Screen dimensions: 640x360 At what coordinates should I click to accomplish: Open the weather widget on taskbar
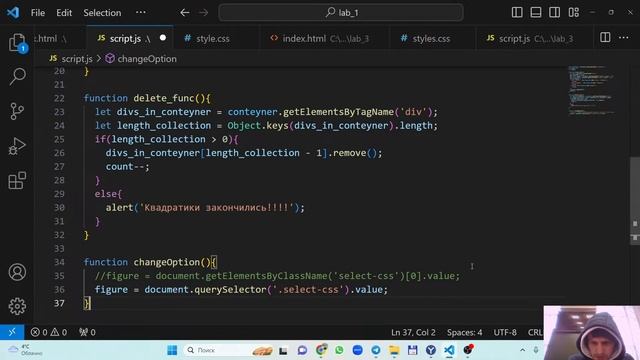coord(25,350)
